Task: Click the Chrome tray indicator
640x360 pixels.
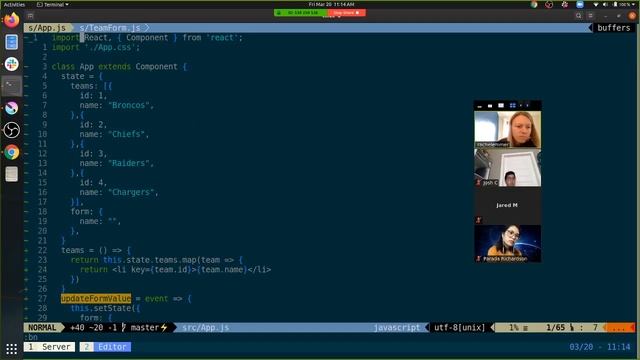Action: (534, 4)
